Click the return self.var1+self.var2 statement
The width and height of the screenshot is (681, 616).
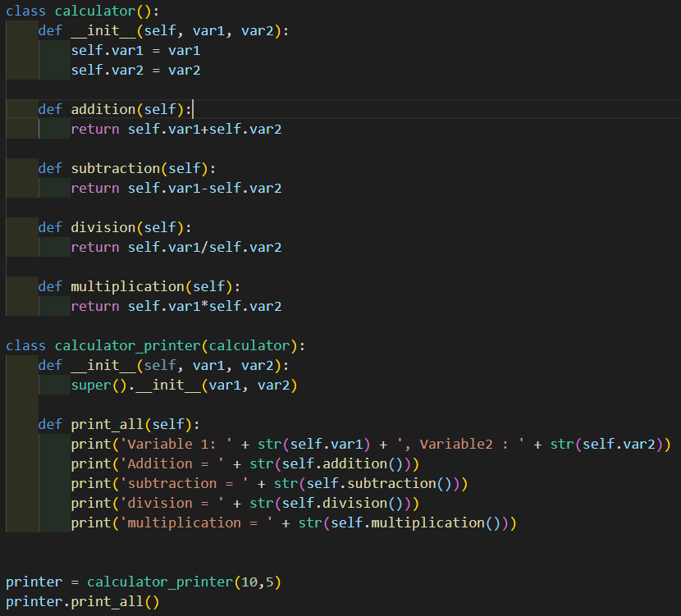click(x=176, y=129)
